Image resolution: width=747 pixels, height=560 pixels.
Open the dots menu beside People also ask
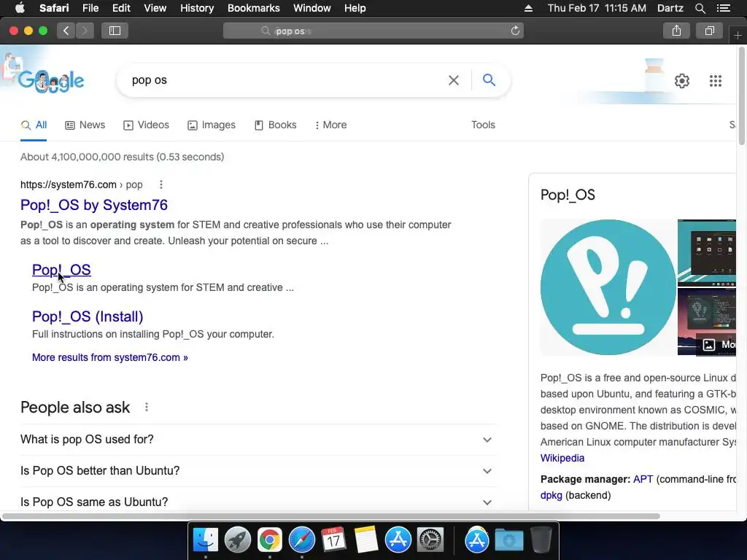tap(147, 407)
